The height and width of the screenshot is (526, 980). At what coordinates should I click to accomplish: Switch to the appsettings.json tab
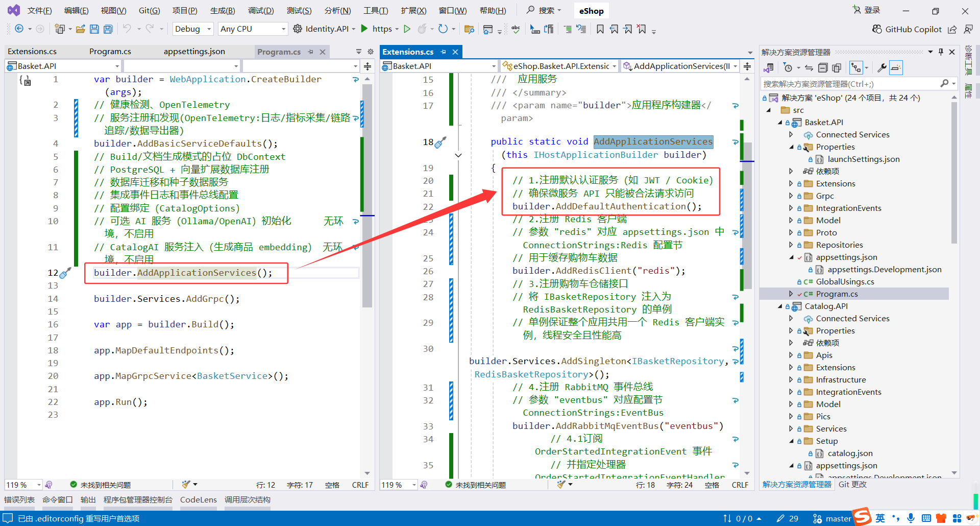(194, 51)
